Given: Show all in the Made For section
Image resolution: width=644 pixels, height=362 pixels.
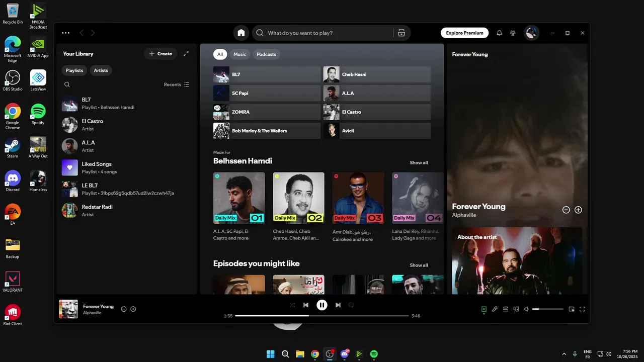Looking at the screenshot, I should (x=419, y=163).
